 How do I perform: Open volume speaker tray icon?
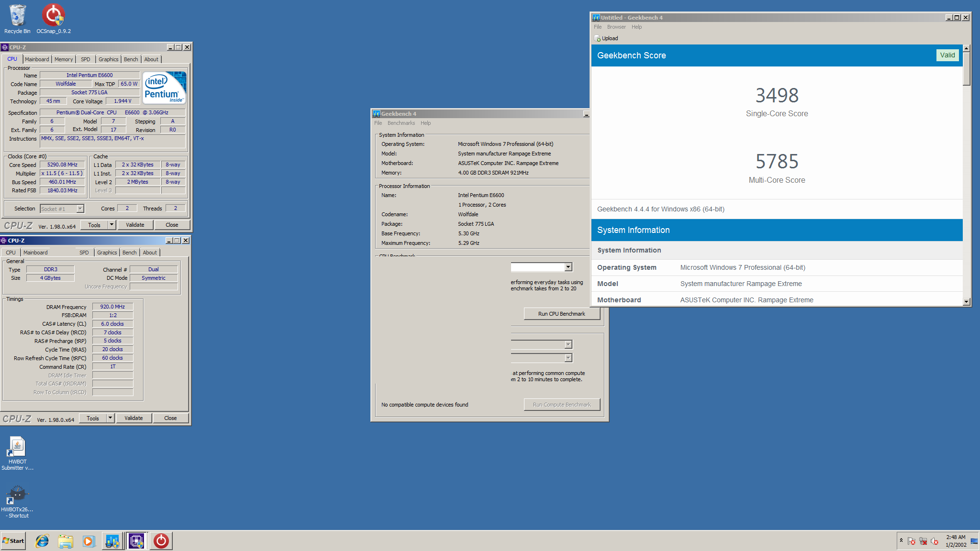click(x=935, y=541)
